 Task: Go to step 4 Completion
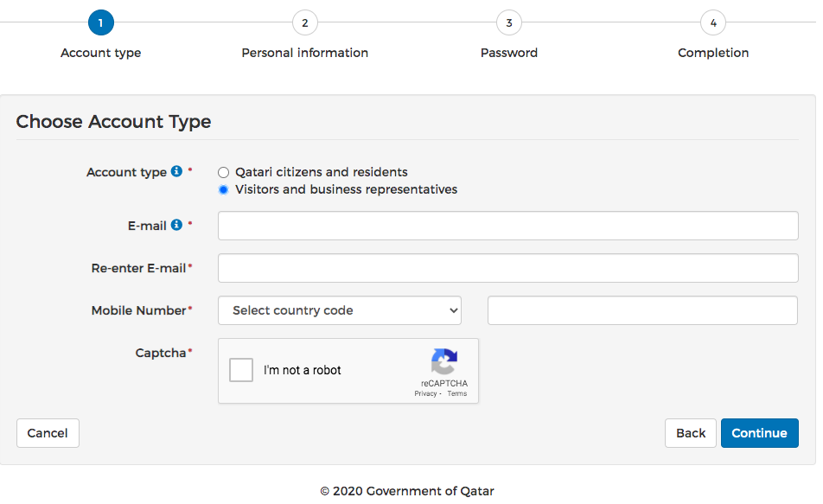713,22
